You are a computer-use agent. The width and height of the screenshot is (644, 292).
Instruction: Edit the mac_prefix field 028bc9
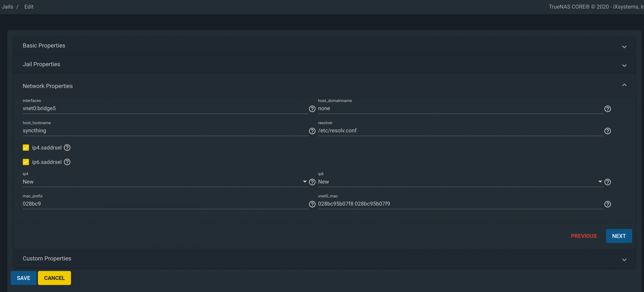point(165,204)
